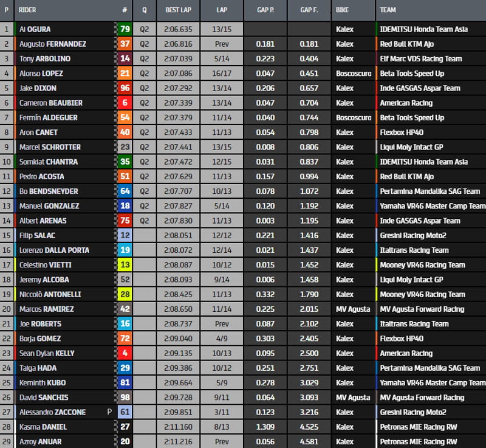Screen dimensions: 486x448
Task: Click the RIDER column header
Action: (x=28, y=10)
